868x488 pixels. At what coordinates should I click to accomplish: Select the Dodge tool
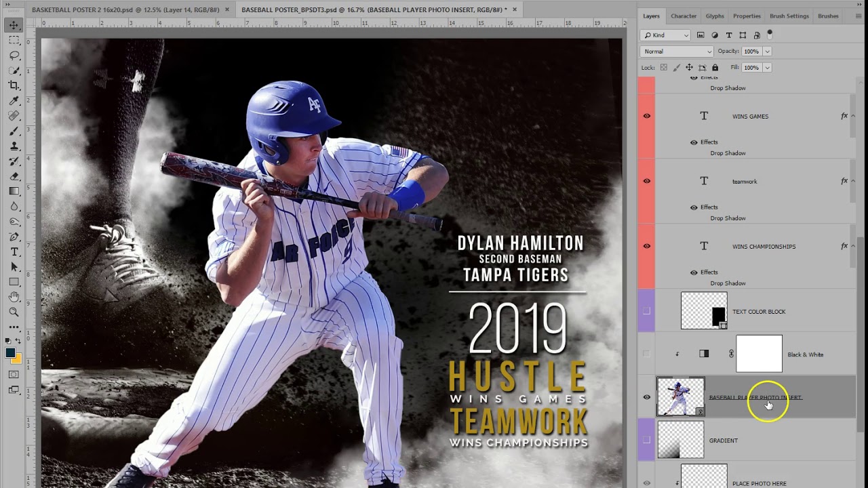click(14, 222)
